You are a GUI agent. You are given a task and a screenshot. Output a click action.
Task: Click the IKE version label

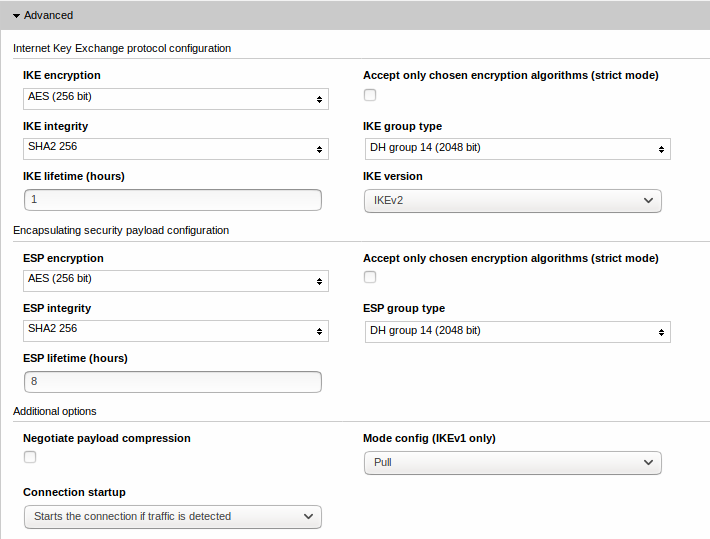pyautogui.click(x=393, y=176)
